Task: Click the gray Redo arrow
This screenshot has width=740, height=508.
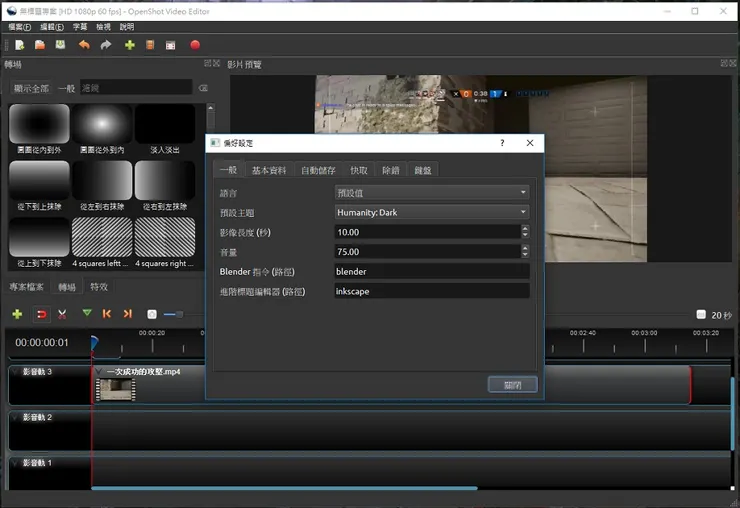Action: click(x=106, y=45)
